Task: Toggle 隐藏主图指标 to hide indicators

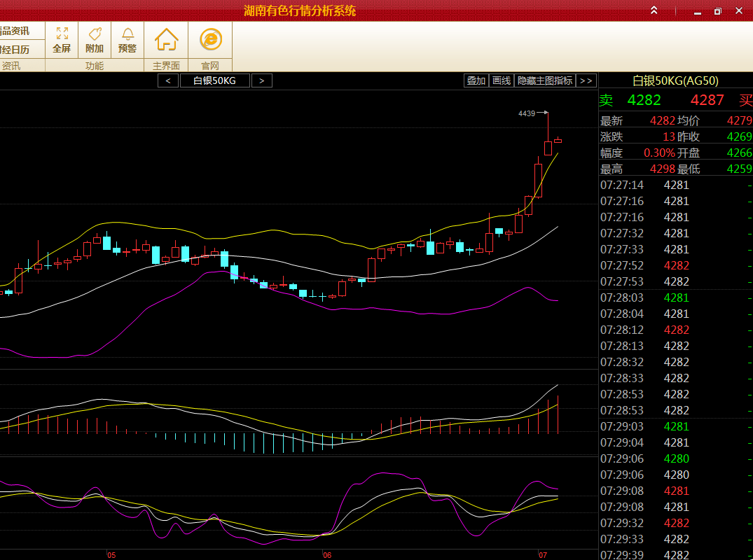Action: pos(544,80)
